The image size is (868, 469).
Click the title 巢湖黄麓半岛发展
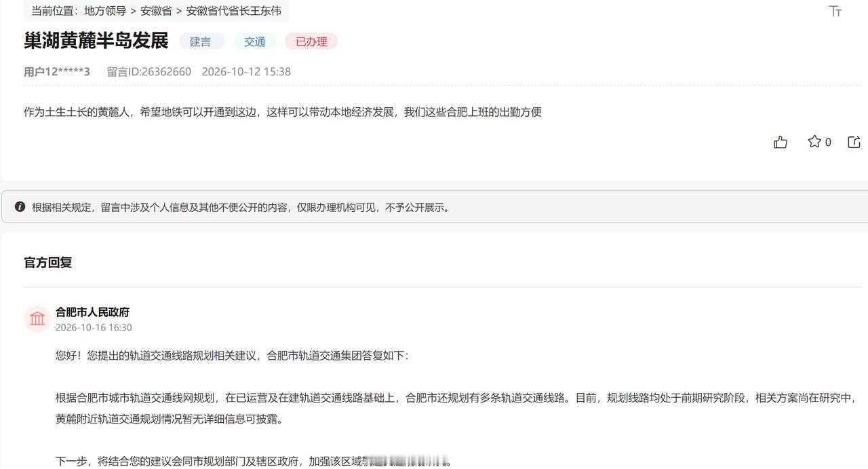[96, 40]
